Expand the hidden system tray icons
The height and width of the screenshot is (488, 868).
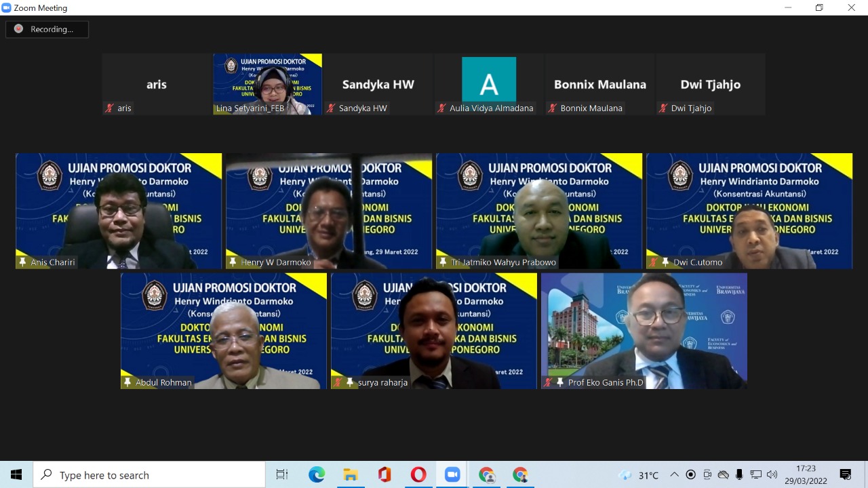pos(674,475)
